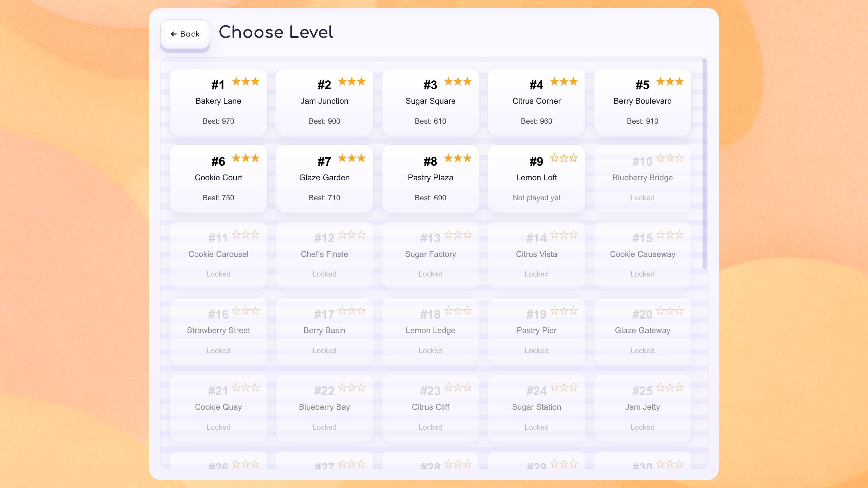The height and width of the screenshot is (488, 868).
Task: Open level #5 Berry Boulevard
Action: point(642,102)
